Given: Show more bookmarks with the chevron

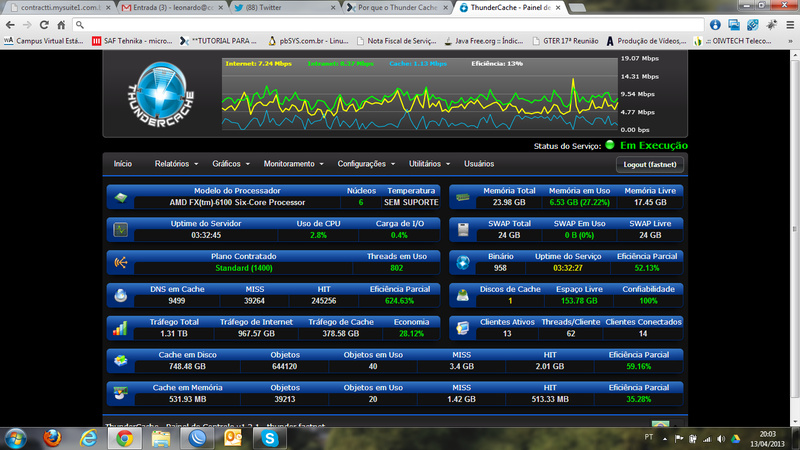Looking at the screenshot, I should tap(790, 41).
